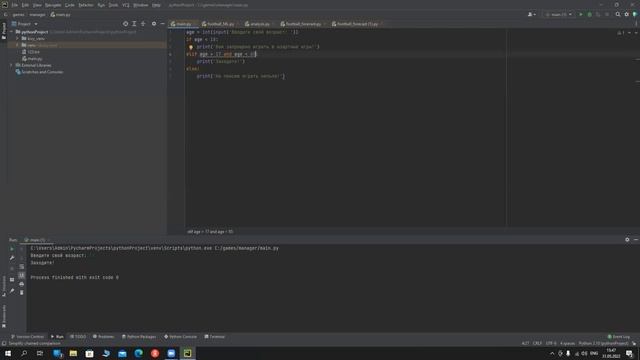The image size is (640, 360).
Task: Open Microsoft Edge from taskbar
Action: point(139,353)
